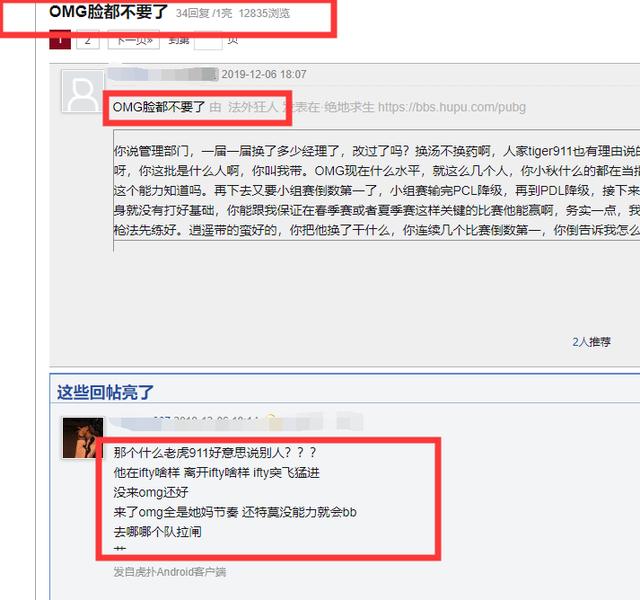The width and height of the screenshot is (640, 600).
Task: Click the 2人推荐 recommend link
Action: tap(591, 342)
